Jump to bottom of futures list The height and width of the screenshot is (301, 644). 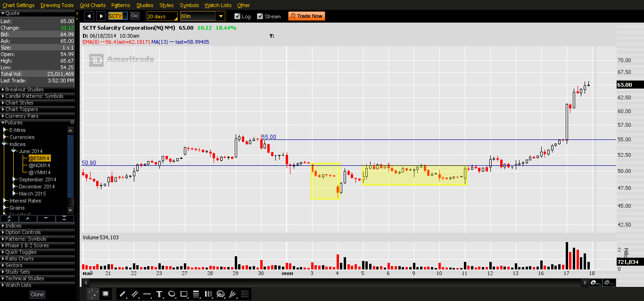(65, 219)
